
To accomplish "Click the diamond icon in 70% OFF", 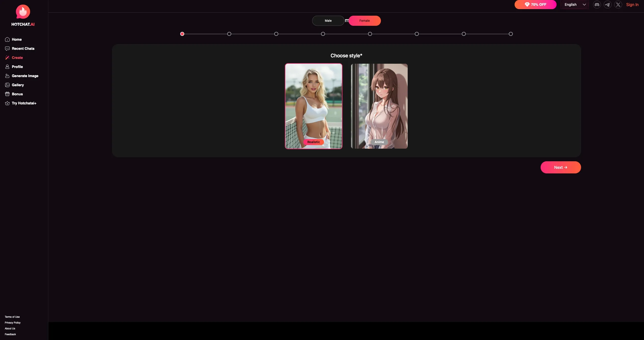I will click(x=527, y=5).
